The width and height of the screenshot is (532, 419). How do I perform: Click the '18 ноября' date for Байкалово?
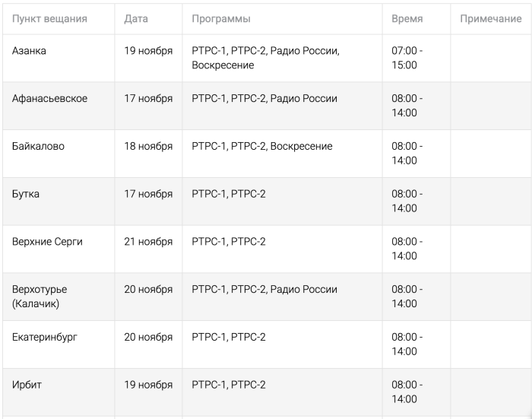[148, 147]
